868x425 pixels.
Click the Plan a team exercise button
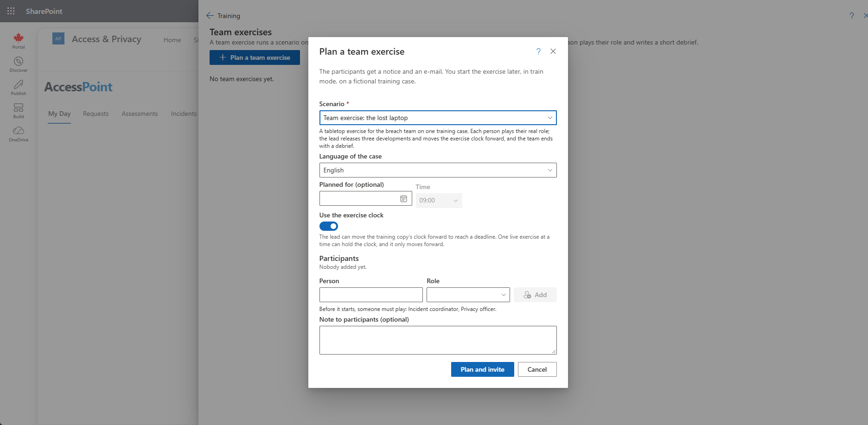tap(255, 57)
